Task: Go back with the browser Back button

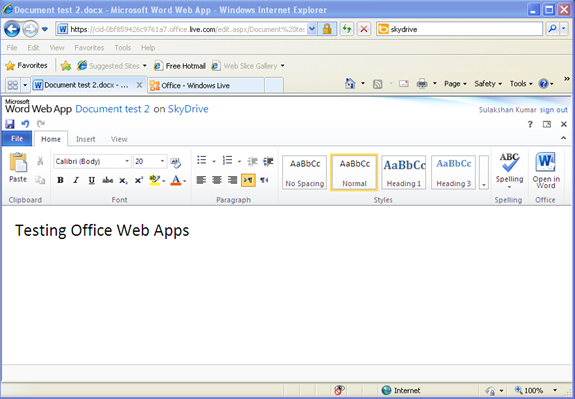Action: point(12,29)
